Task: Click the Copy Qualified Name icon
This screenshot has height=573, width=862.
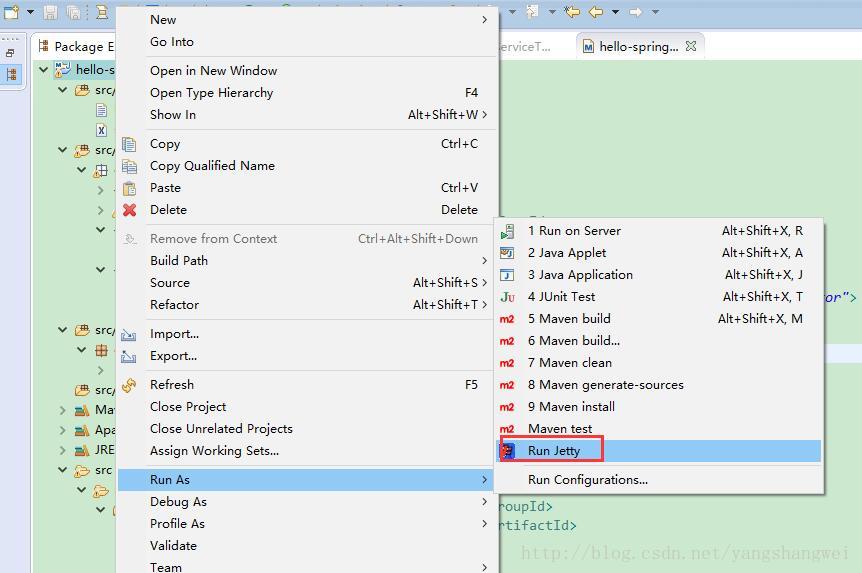Action: coord(129,166)
